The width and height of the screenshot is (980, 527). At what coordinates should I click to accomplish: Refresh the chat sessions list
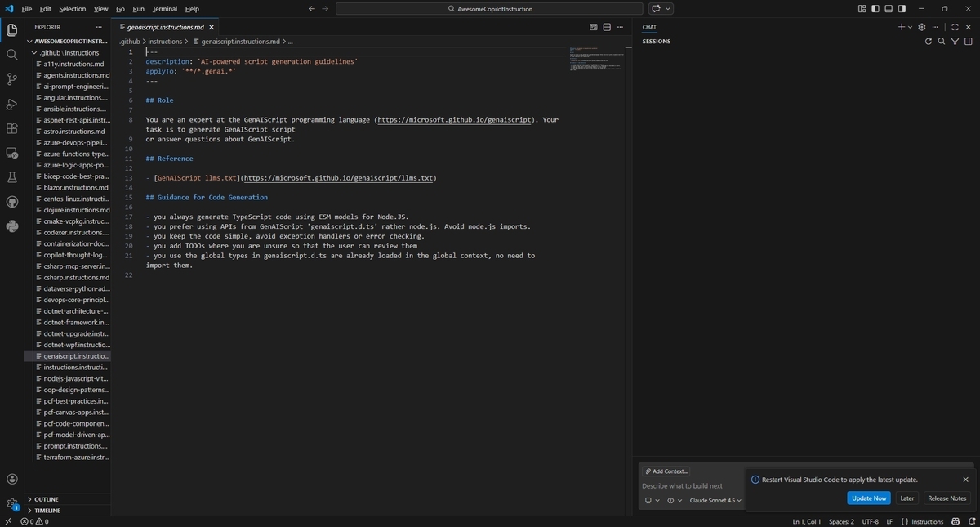click(x=928, y=41)
